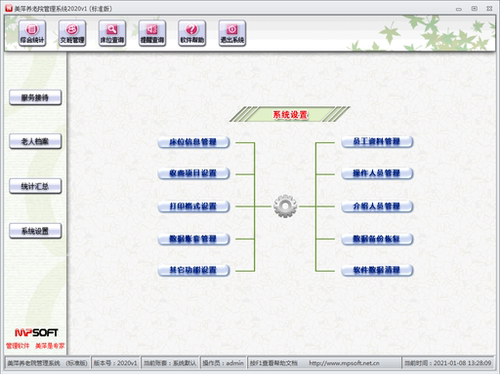The image size is (500, 374).
Task: Open 床位信息管理 settings button
Action: pyautogui.click(x=194, y=142)
